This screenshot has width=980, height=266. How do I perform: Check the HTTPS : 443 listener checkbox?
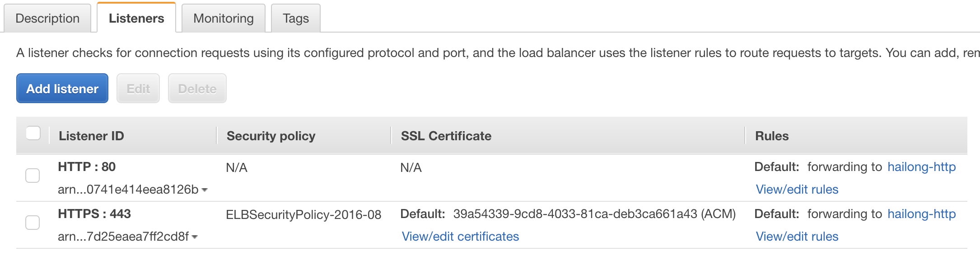click(33, 223)
